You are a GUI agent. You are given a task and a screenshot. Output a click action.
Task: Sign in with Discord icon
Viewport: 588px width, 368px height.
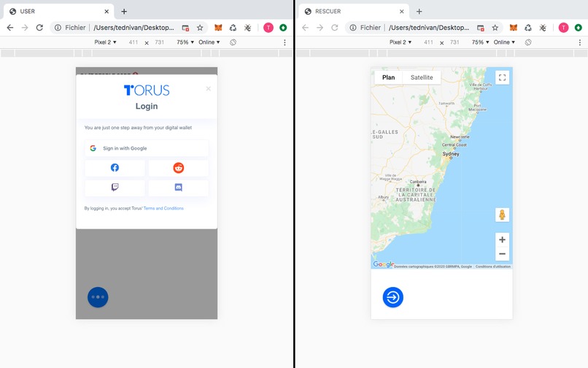179,188
